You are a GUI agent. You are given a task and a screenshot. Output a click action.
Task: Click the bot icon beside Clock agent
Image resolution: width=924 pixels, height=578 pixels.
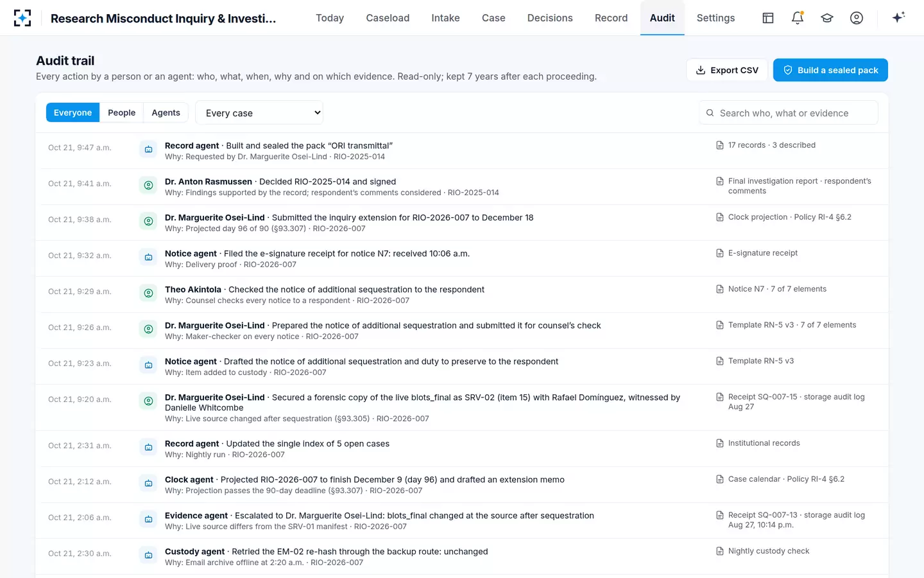(x=148, y=483)
